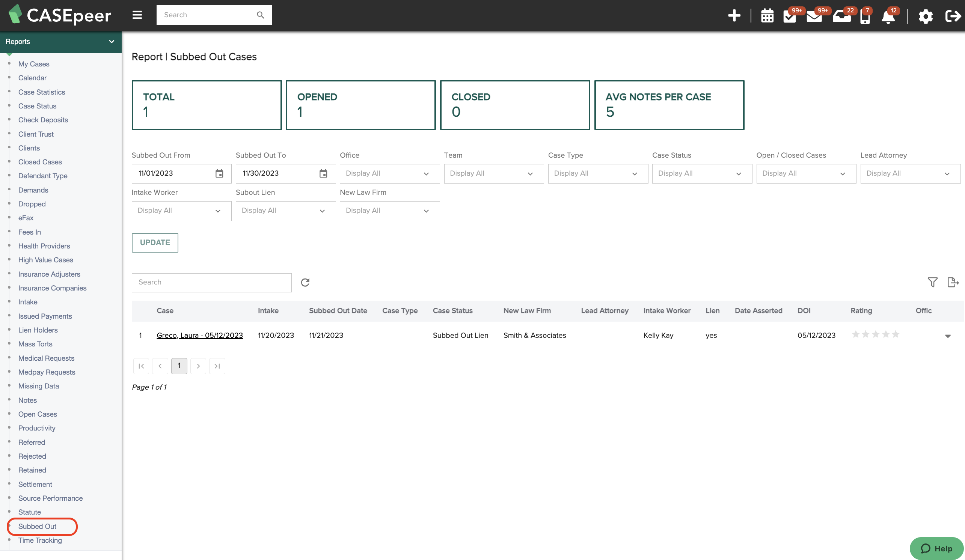Viewport: 965px width, 560px height.
Task: Open the Case Status dropdown
Action: point(702,173)
